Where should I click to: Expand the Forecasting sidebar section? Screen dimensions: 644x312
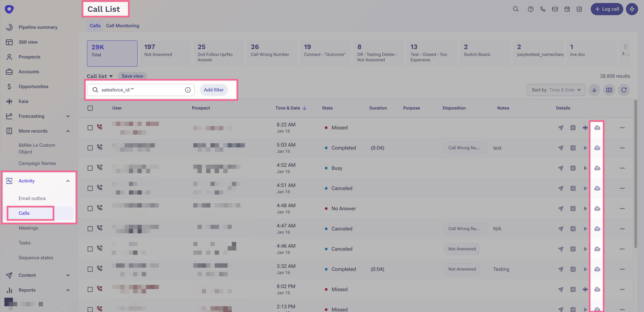click(68, 116)
